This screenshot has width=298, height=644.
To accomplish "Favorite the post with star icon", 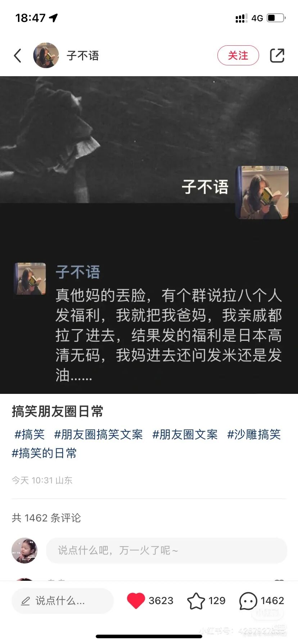I will click(x=196, y=601).
